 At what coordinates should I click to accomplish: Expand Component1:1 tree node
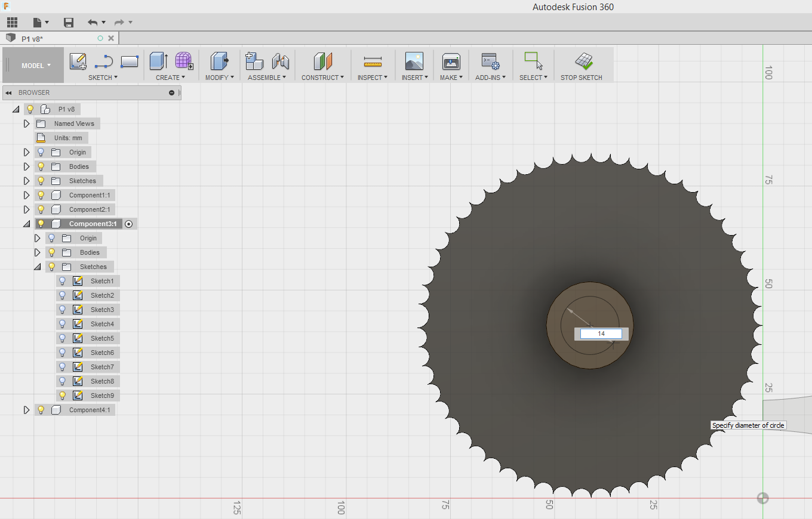click(x=26, y=195)
